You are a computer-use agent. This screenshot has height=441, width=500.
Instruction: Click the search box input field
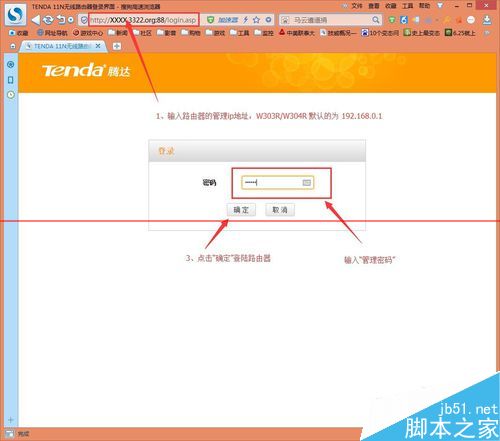coord(330,20)
